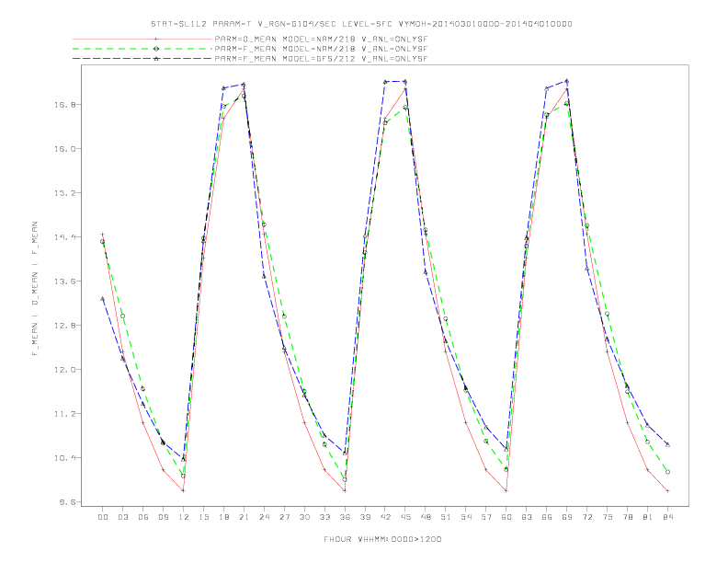Click green NAM circle data point at hour 03
The image size is (728, 563).
pyautogui.click(x=122, y=316)
